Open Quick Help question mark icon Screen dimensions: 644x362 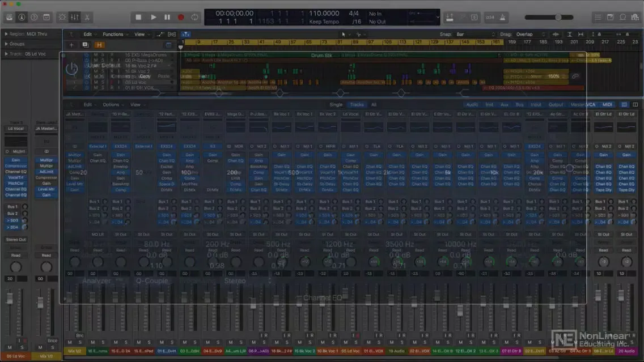[34, 17]
